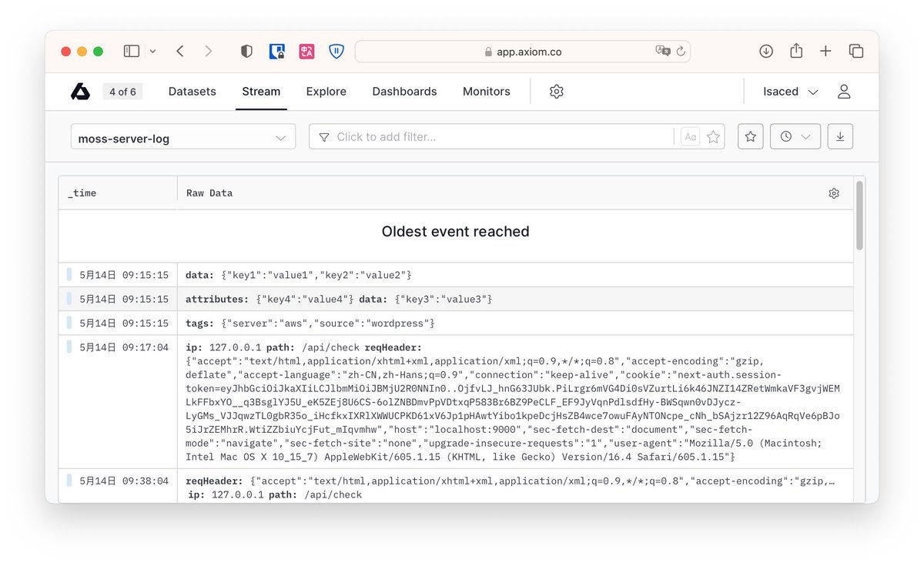Open the Dashboards tab
Image resolution: width=924 pixels, height=563 pixels.
[x=404, y=92]
